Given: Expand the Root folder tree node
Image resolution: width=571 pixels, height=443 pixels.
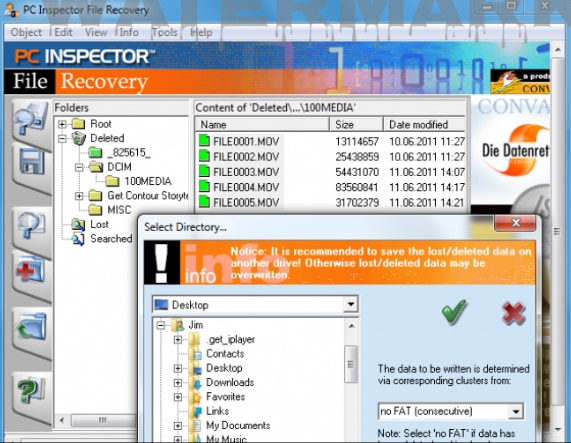Looking at the screenshot, I should click(x=62, y=124).
